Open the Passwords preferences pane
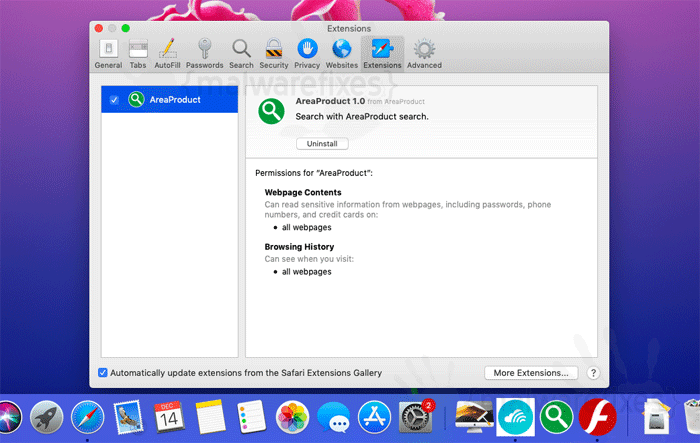Screen dimensions: 700x443 (204, 54)
